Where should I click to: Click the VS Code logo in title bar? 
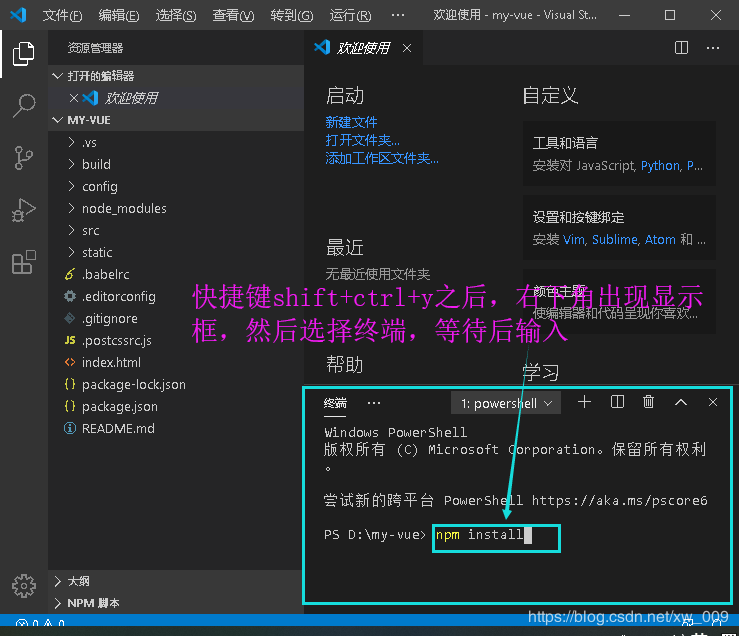18,15
